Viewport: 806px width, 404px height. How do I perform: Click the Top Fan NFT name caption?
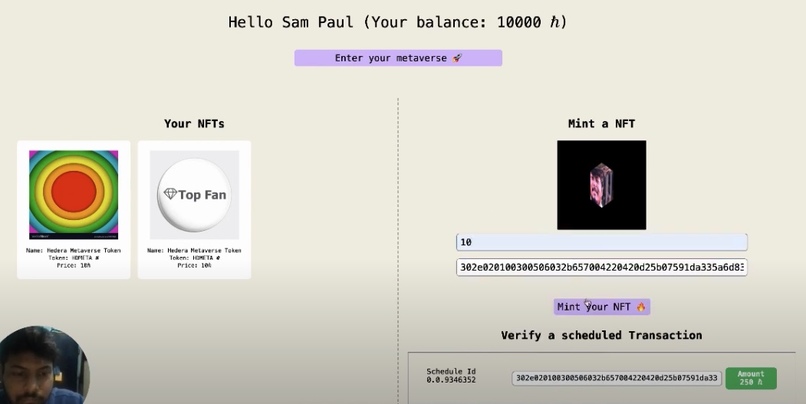click(x=194, y=250)
